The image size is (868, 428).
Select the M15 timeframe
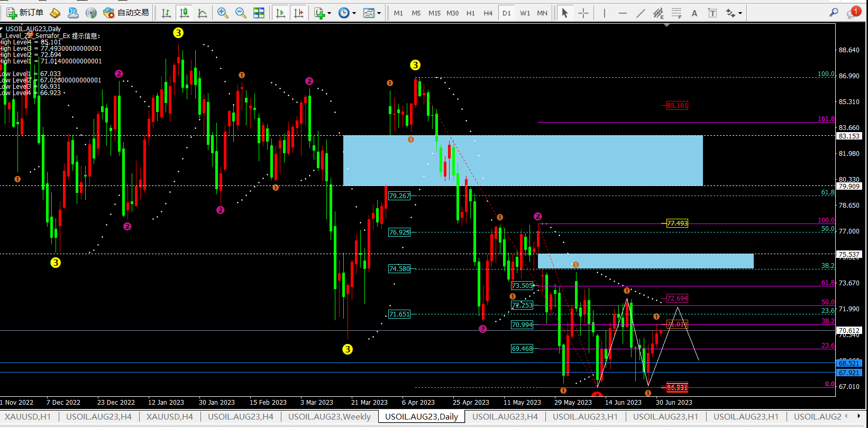pyautogui.click(x=434, y=13)
